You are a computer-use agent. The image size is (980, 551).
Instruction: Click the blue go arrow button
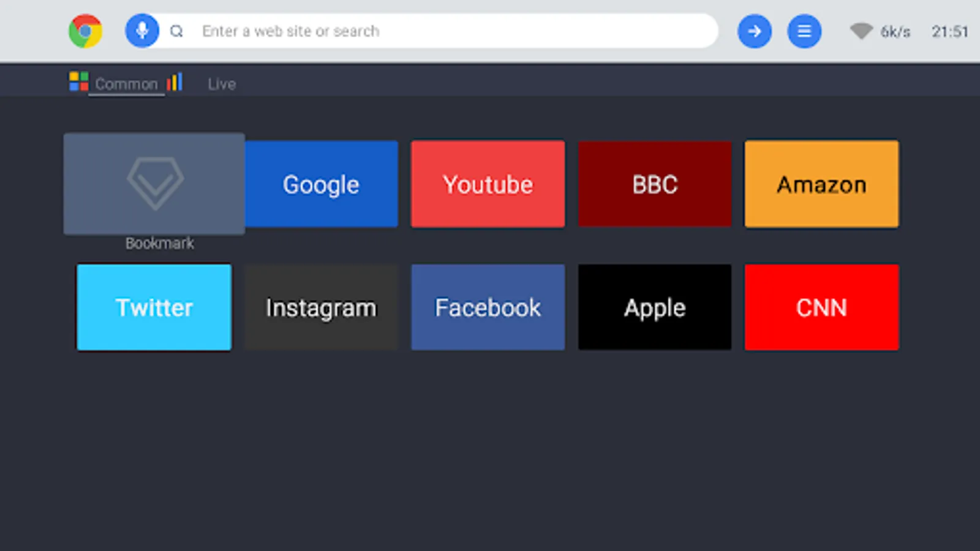(755, 31)
